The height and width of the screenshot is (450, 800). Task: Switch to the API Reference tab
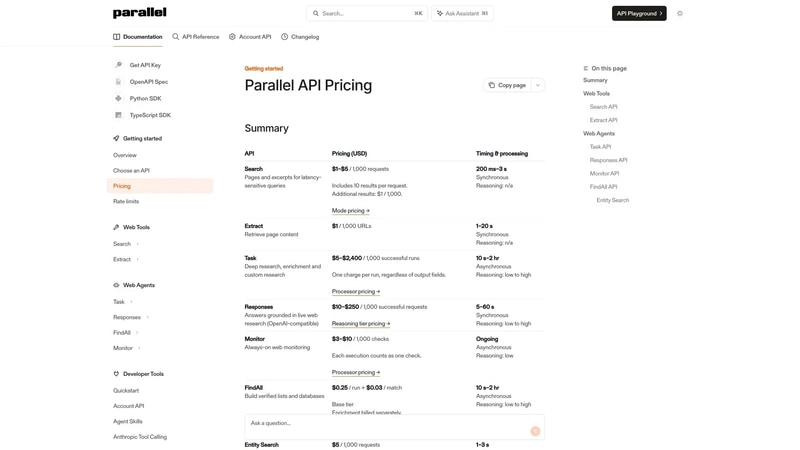196,37
